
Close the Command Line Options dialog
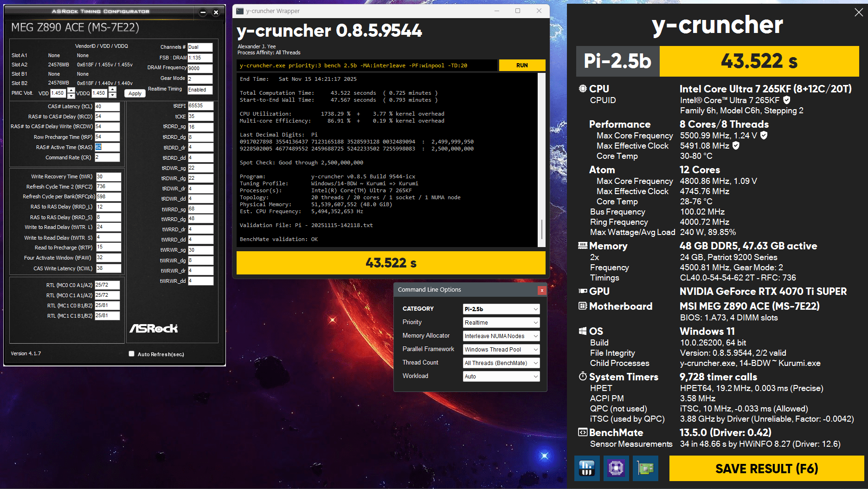tap(541, 290)
